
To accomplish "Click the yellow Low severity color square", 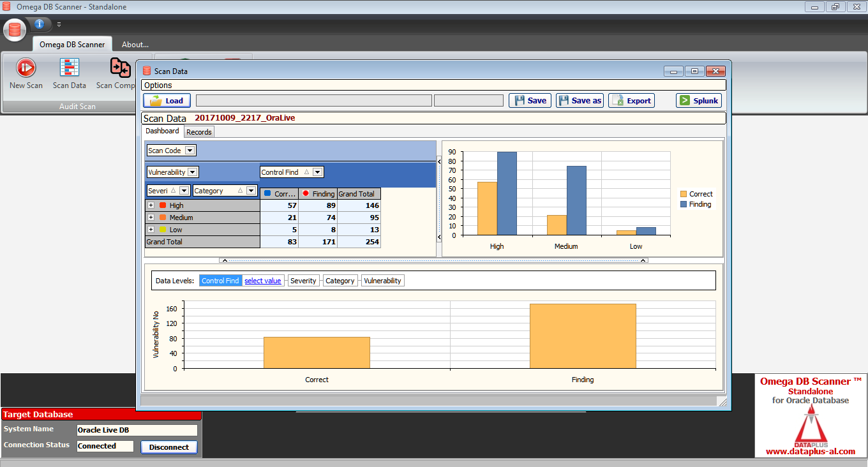I will click(x=163, y=230).
